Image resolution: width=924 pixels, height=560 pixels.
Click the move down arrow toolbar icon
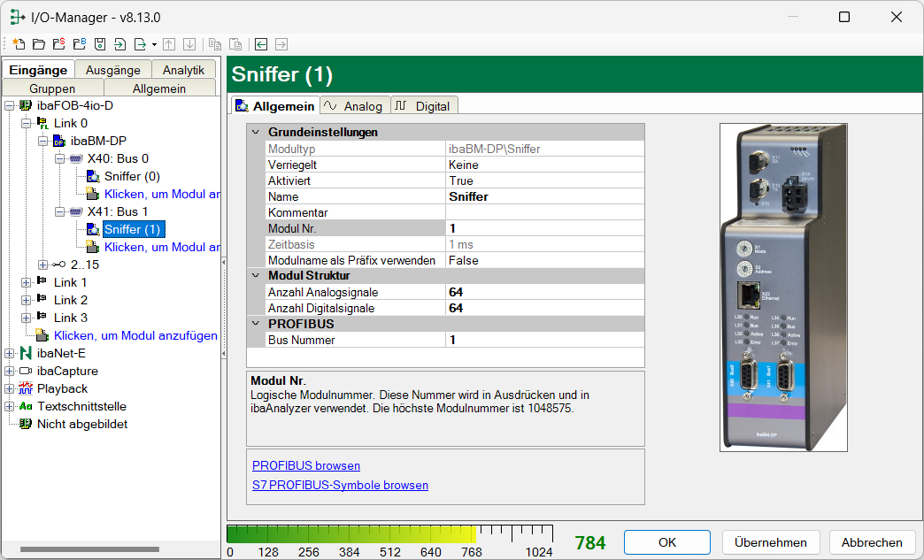coord(189,44)
